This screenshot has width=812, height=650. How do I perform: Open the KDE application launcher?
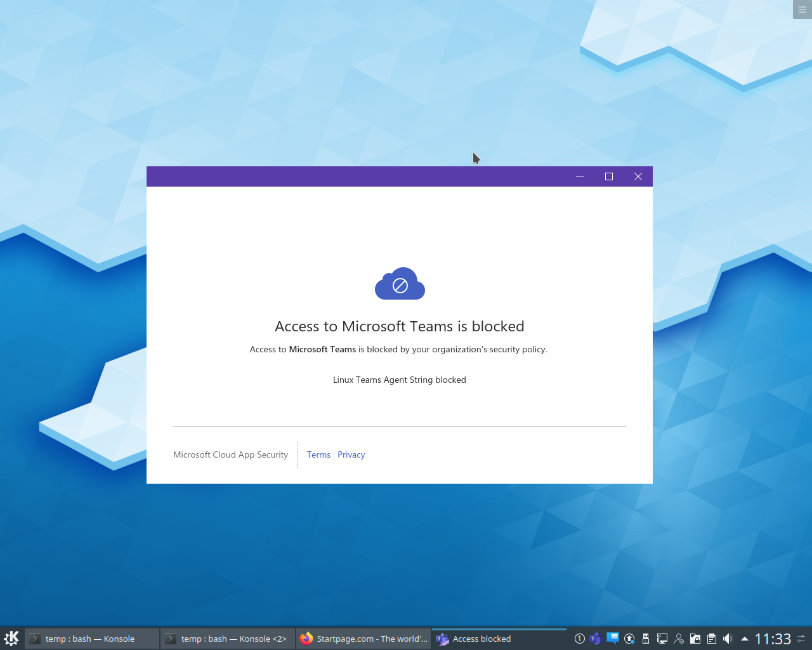click(11, 638)
